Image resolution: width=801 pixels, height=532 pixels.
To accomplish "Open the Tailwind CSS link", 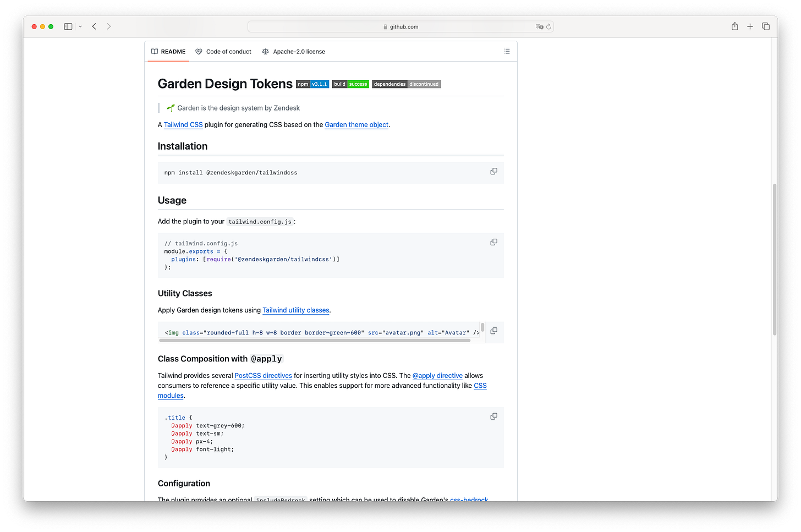I will point(183,125).
